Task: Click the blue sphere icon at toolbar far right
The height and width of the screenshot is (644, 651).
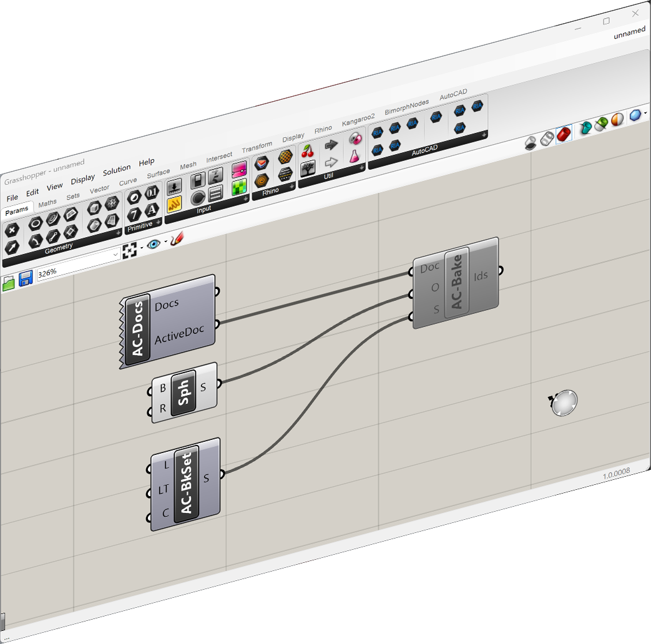Action: pyautogui.click(x=634, y=115)
